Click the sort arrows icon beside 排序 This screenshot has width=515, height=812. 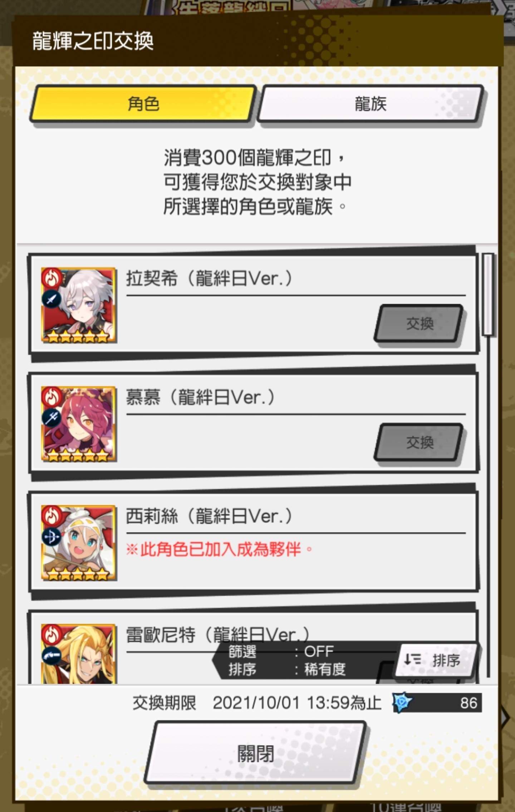[412, 659]
